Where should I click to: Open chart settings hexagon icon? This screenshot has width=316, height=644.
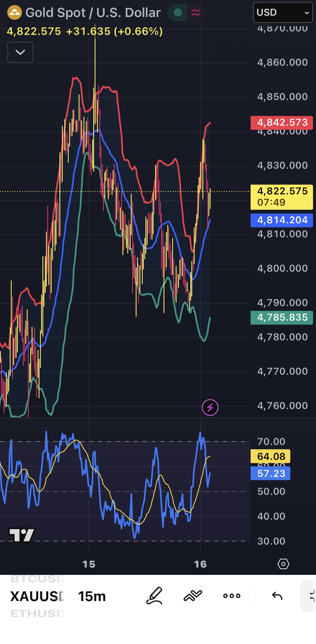(283, 564)
